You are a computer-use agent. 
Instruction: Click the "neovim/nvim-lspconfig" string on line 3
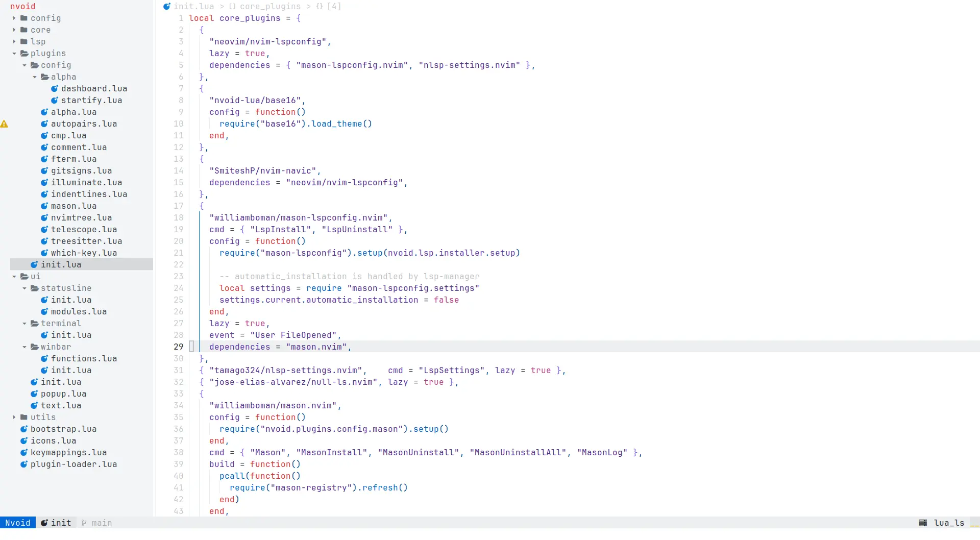[x=268, y=42]
